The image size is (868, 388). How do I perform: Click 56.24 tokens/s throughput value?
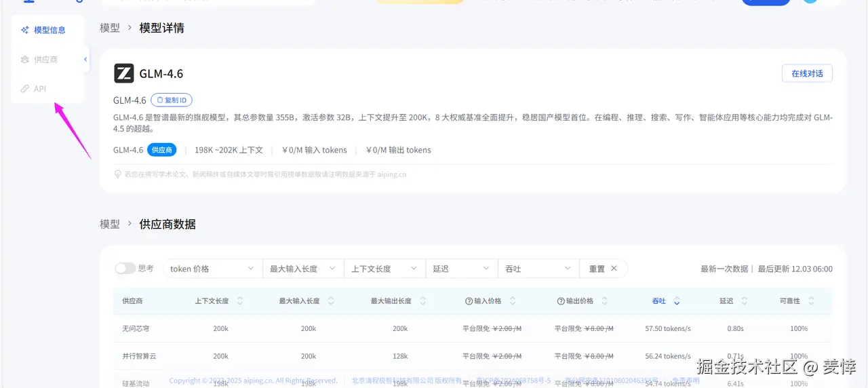(x=668, y=356)
